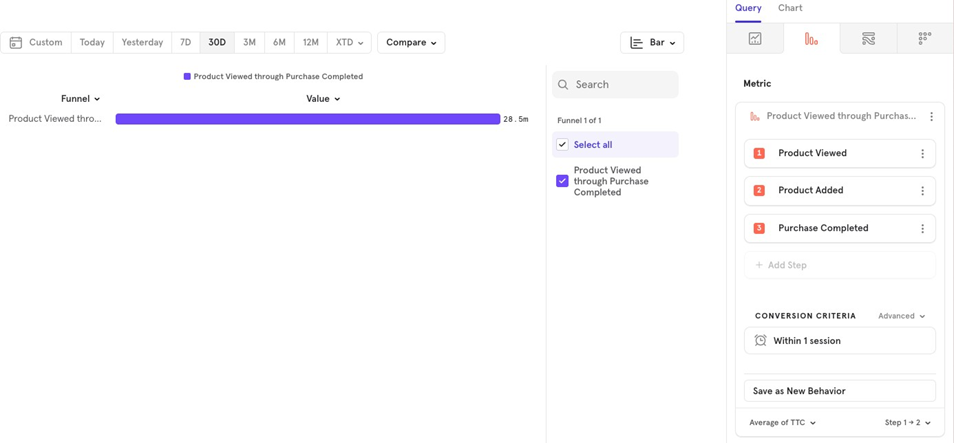Open the Average of TTC dropdown

point(783,423)
